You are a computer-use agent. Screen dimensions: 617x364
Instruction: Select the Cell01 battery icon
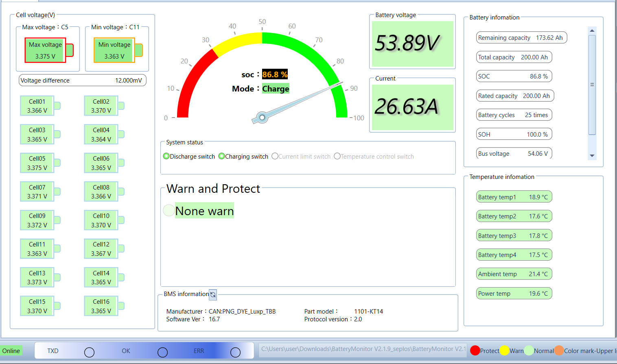coord(40,106)
